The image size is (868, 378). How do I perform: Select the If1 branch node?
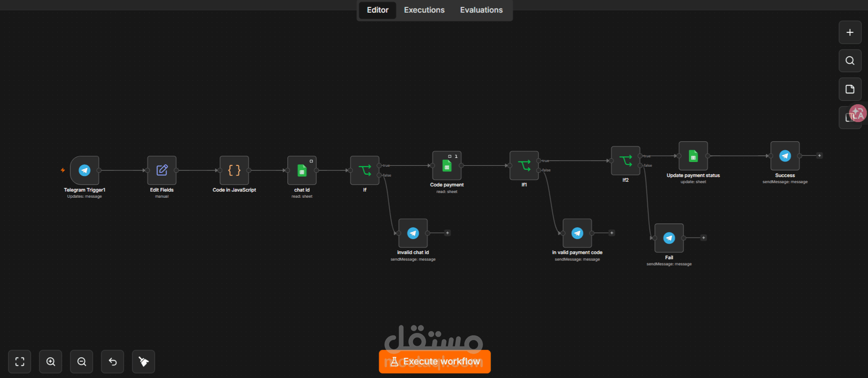tap(524, 165)
